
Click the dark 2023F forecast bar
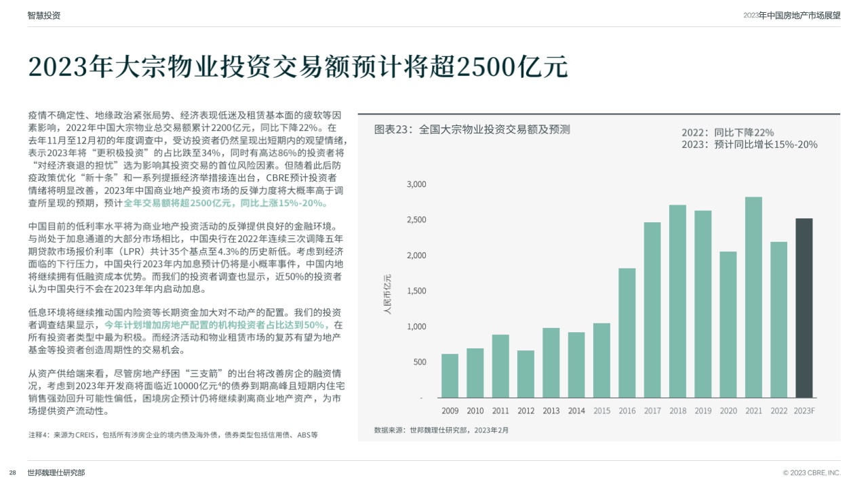click(804, 308)
